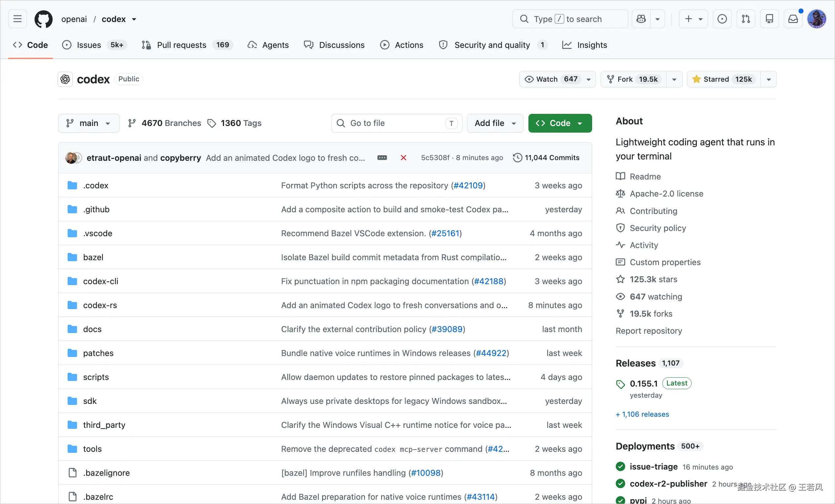
Task: Open pull request #42109 link
Action: point(468,186)
